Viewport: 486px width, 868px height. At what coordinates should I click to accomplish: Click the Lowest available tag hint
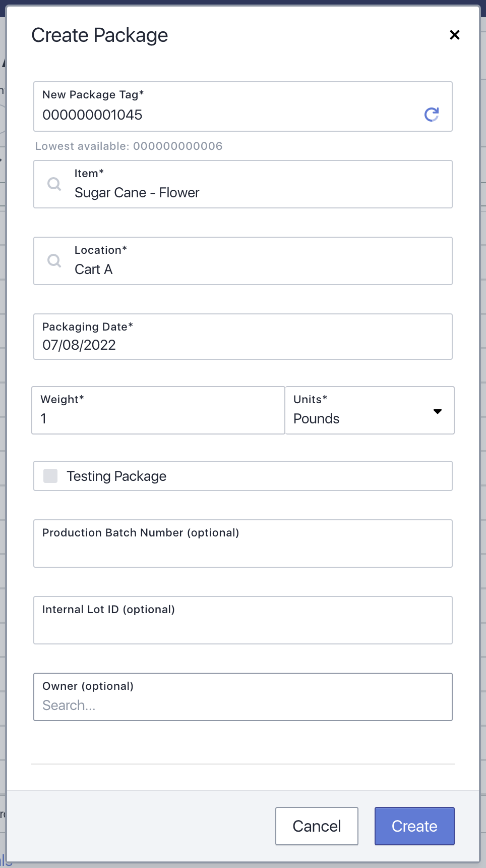click(129, 146)
